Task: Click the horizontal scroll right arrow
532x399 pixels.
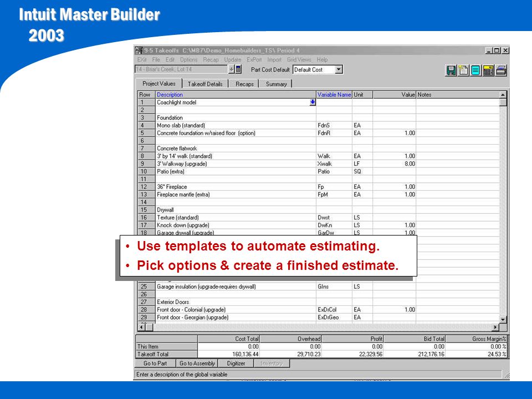Action: point(495,327)
